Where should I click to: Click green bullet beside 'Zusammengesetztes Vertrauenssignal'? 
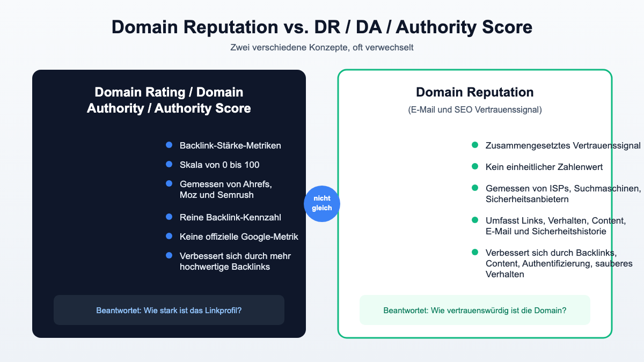(x=475, y=145)
